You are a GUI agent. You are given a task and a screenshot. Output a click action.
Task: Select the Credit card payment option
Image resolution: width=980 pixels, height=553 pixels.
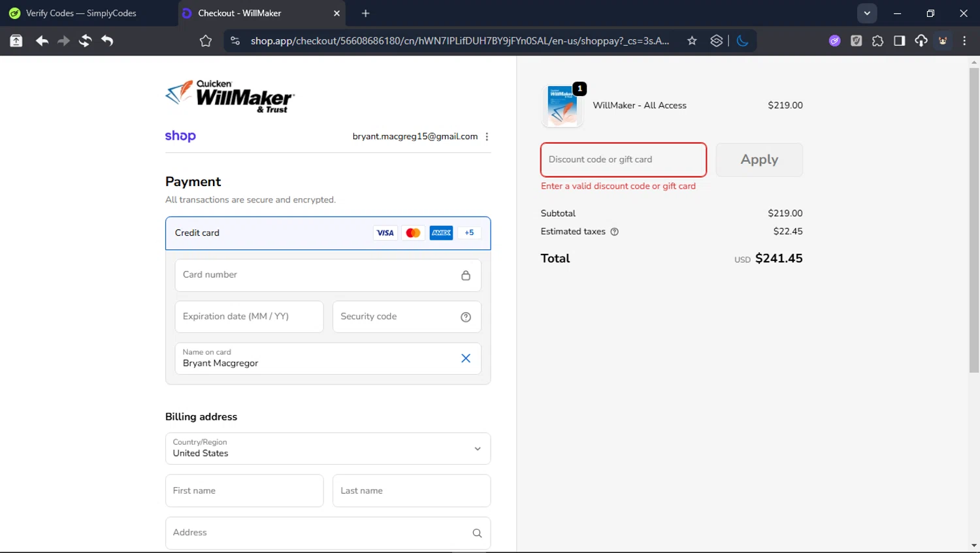coord(328,233)
